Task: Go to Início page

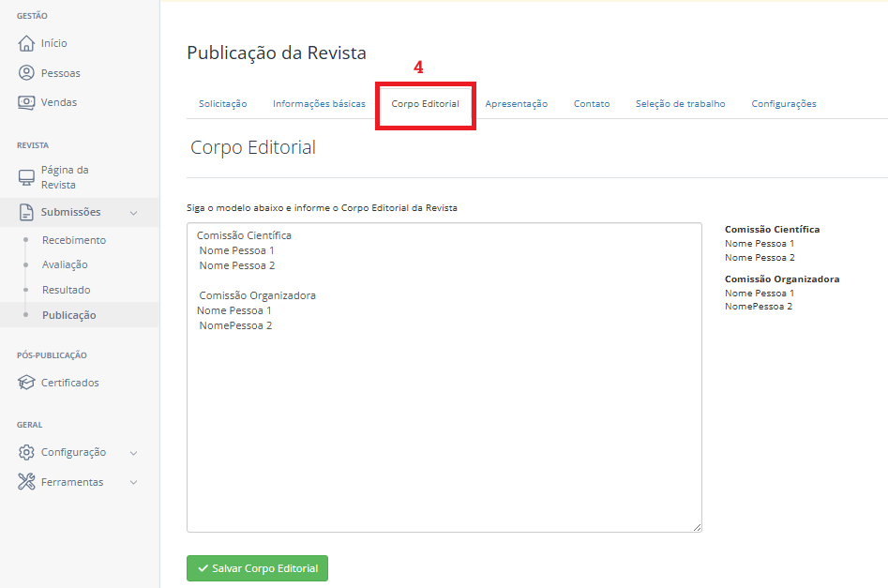Action: (53, 43)
